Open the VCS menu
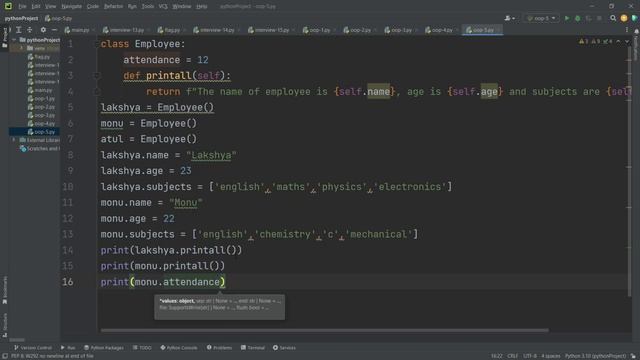The image size is (640, 360). [163, 6]
